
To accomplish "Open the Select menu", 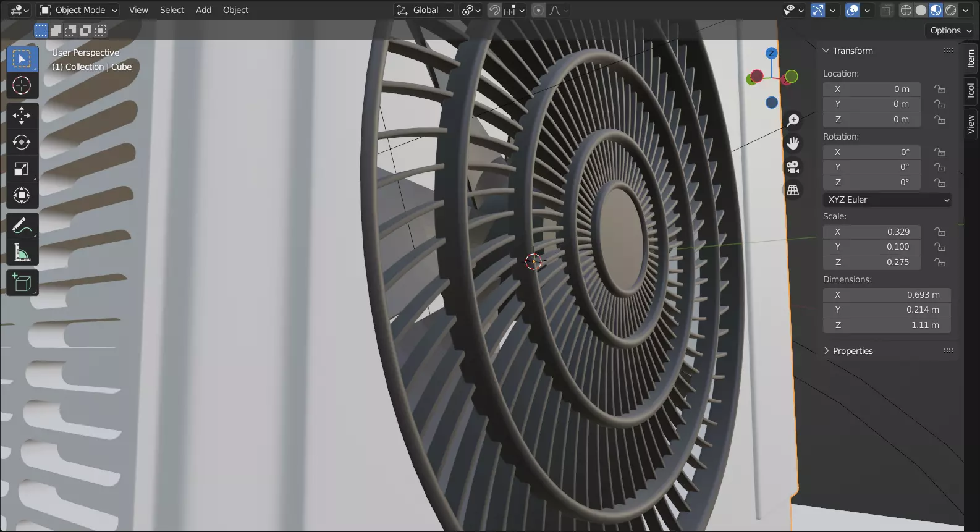I will click(172, 10).
